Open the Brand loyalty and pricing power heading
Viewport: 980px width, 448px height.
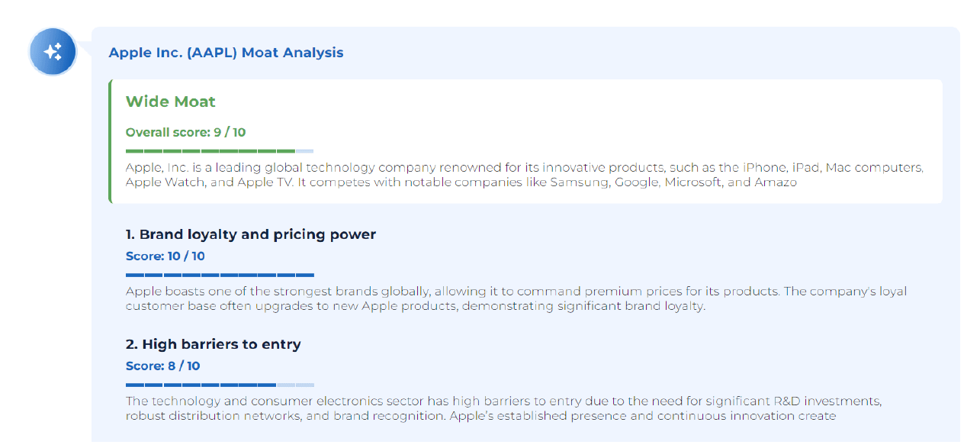(250, 234)
